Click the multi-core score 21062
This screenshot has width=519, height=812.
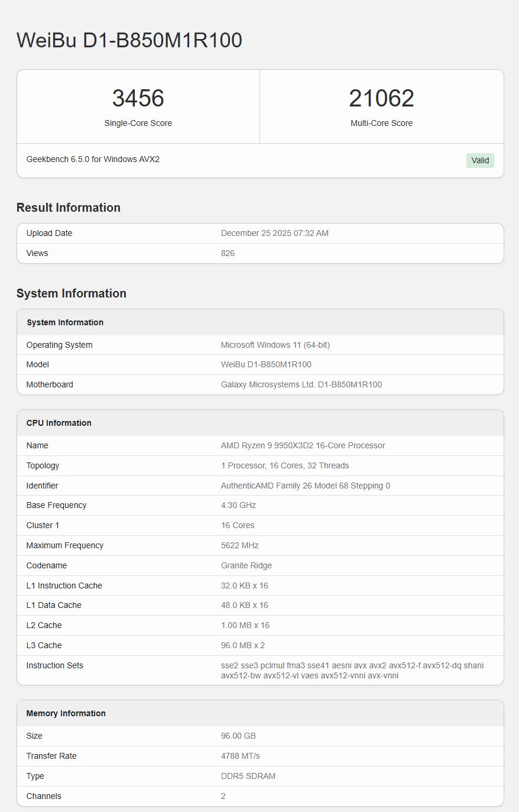click(x=381, y=98)
